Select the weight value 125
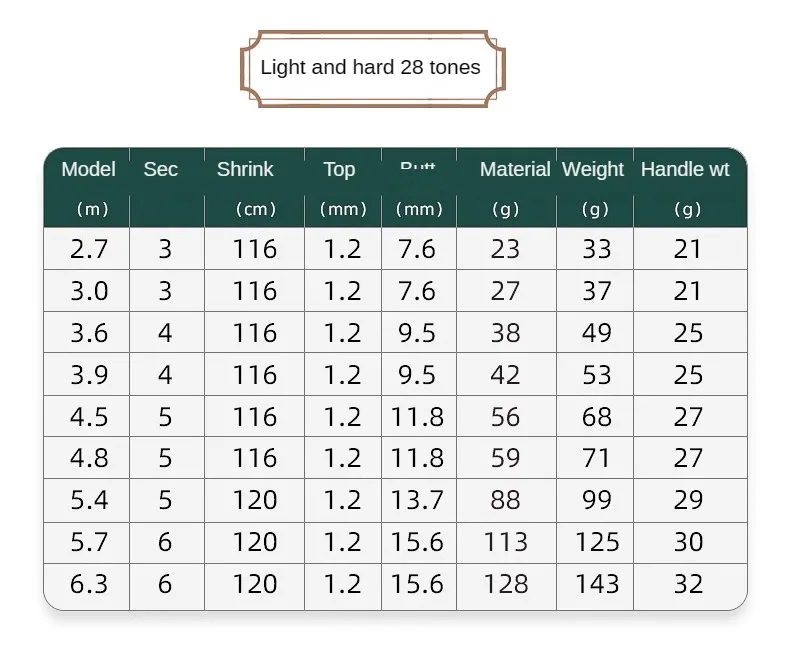The image size is (790, 645). [597, 542]
